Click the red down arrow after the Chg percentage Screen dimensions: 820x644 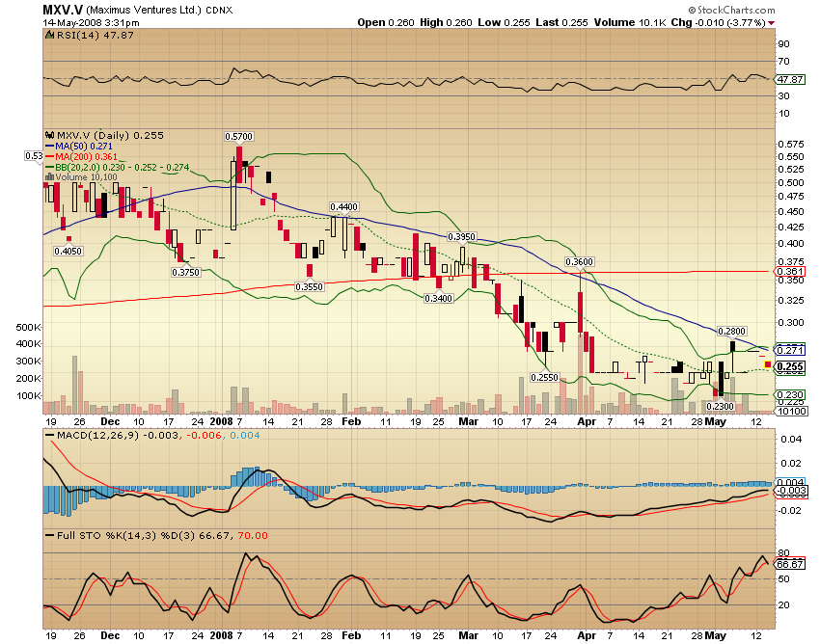pos(772,23)
